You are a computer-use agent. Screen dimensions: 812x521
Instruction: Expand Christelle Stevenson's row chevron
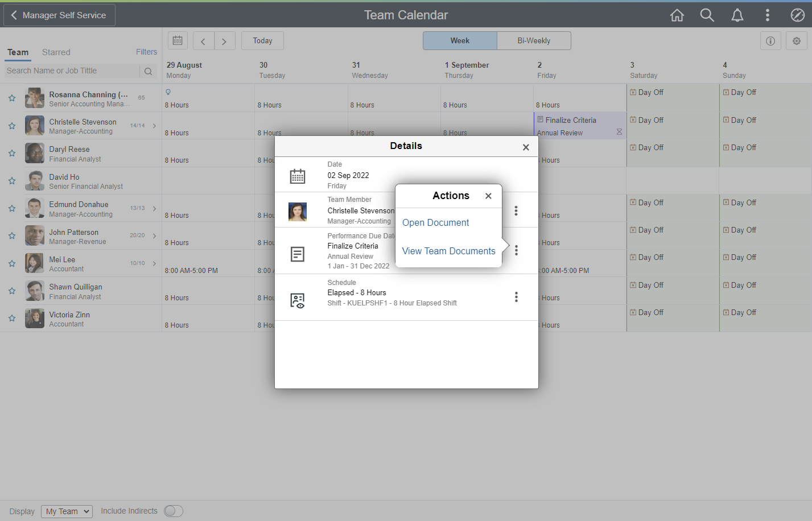coord(154,125)
